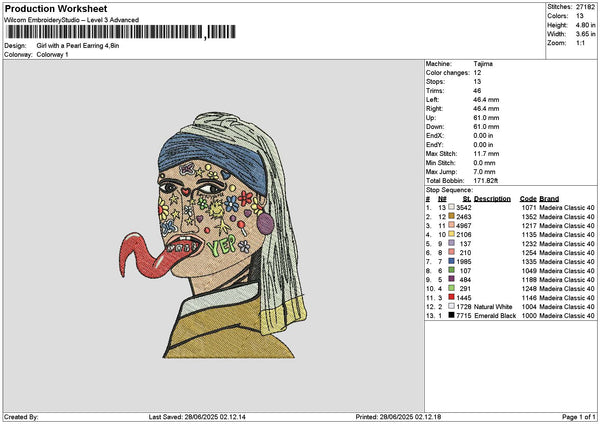Click the Description column header
The image size is (600, 424).
click(492, 199)
